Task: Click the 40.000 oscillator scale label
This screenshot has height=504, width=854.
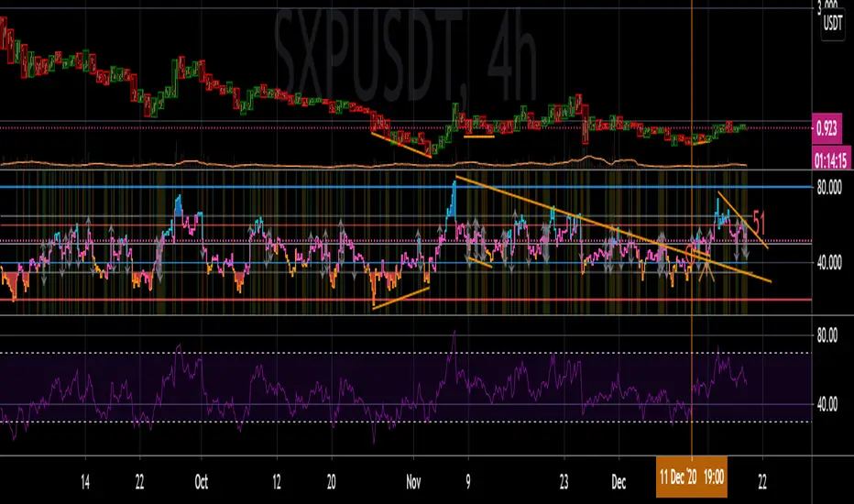Action: click(x=832, y=263)
